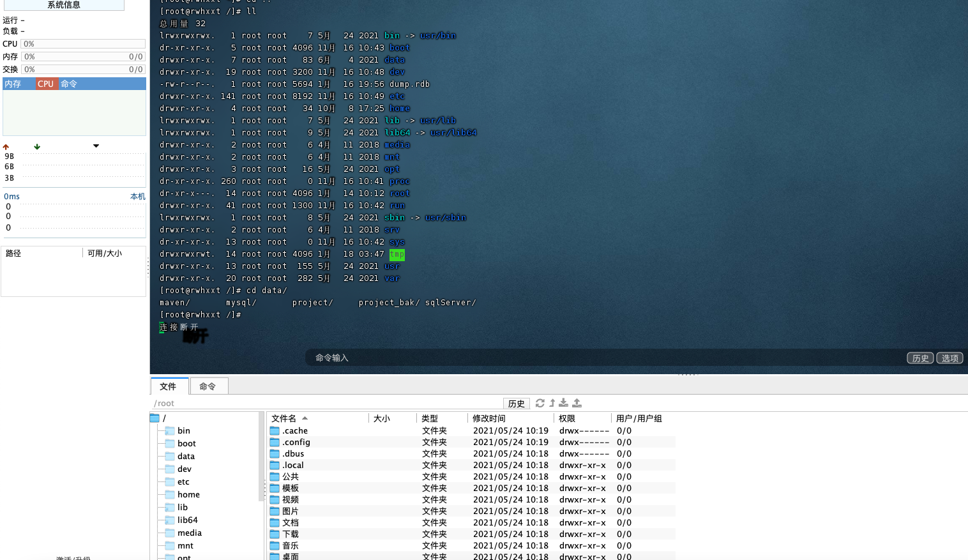The image size is (968, 560).
Task: Click the 历史 button in terminal command bar
Action: coord(920,358)
